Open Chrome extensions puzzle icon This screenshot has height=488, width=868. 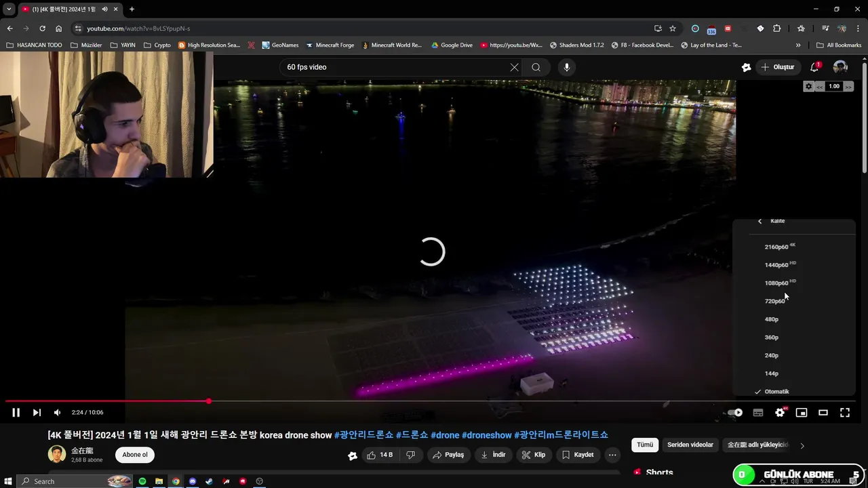(776, 28)
